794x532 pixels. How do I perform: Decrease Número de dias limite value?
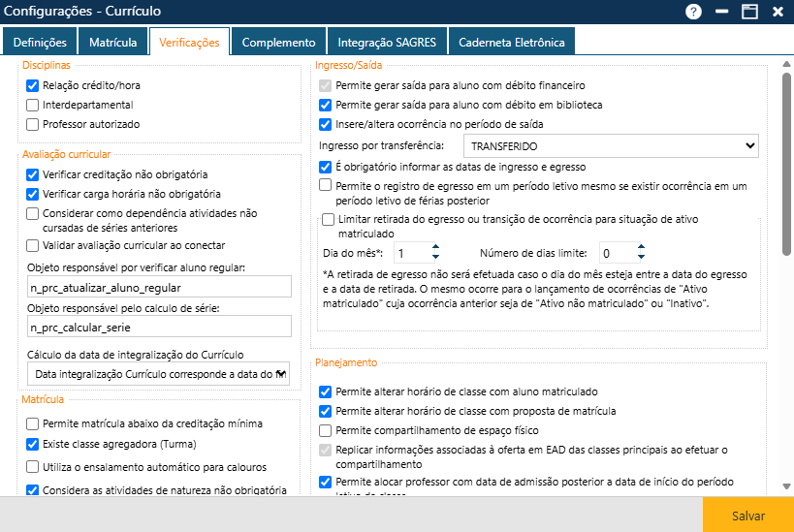pos(641,257)
